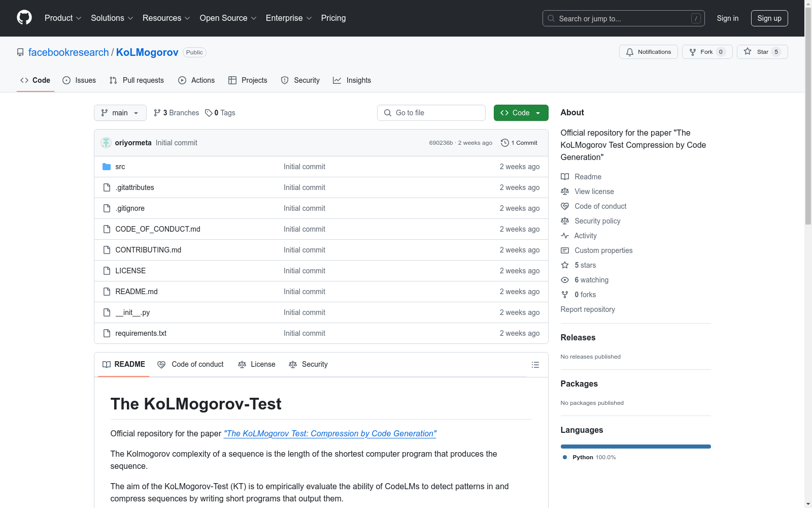Click the commit history clock icon
The width and height of the screenshot is (812, 508).
504,143
